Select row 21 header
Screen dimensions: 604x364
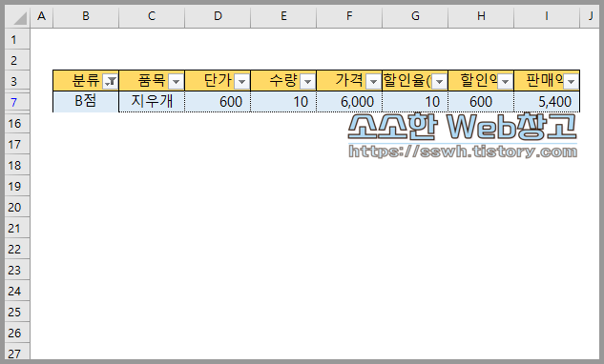pos(17,228)
